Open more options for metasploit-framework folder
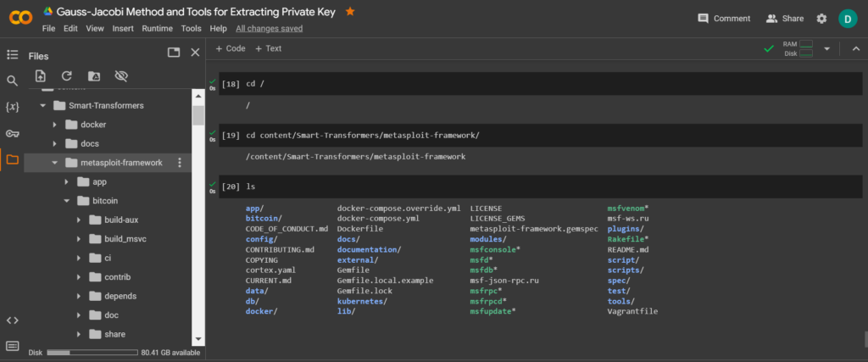Image resolution: width=868 pixels, height=362 pixels. coord(179,163)
